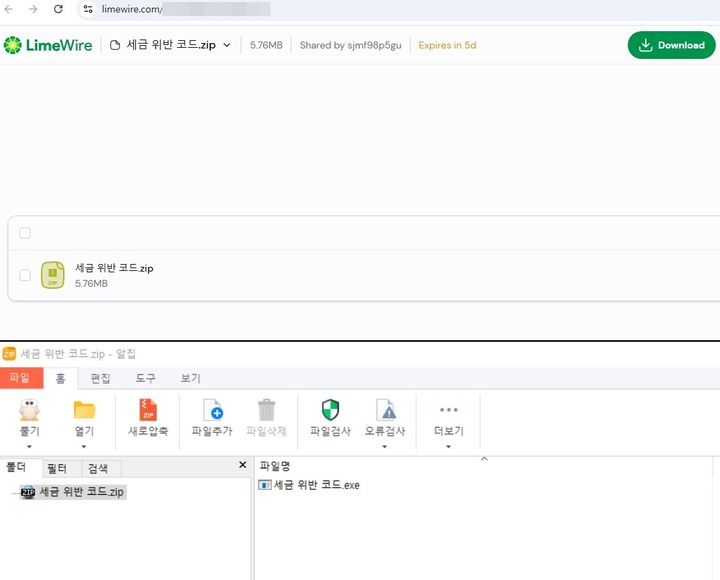
Task: Click the 풀기 extract icon
Action: (x=29, y=410)
